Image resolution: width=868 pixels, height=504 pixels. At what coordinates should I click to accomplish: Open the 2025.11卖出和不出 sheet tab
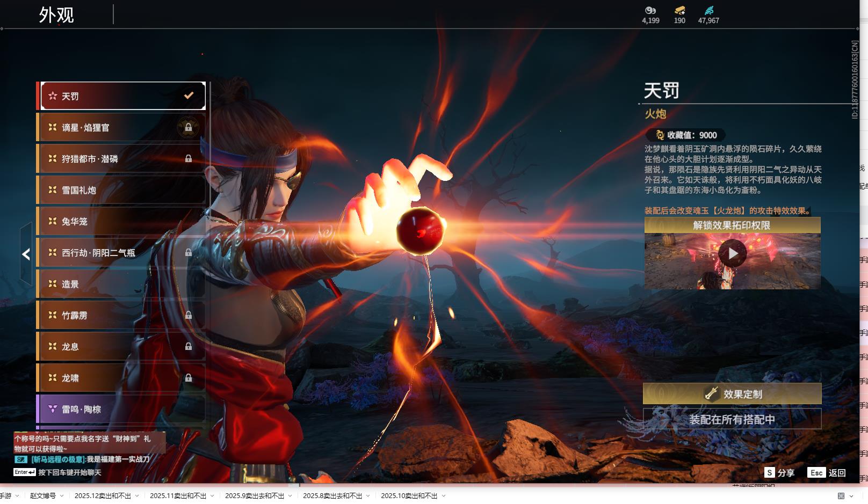[178, 496]
